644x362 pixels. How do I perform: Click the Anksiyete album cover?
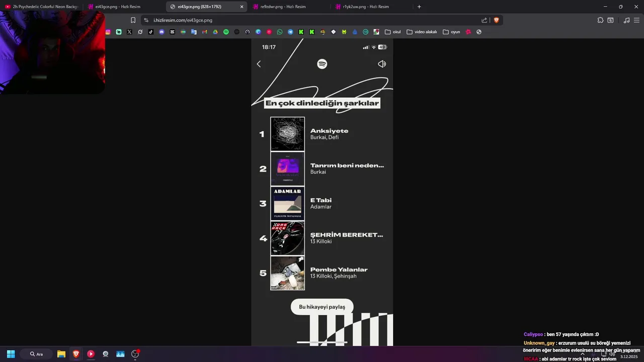(287, 134)
